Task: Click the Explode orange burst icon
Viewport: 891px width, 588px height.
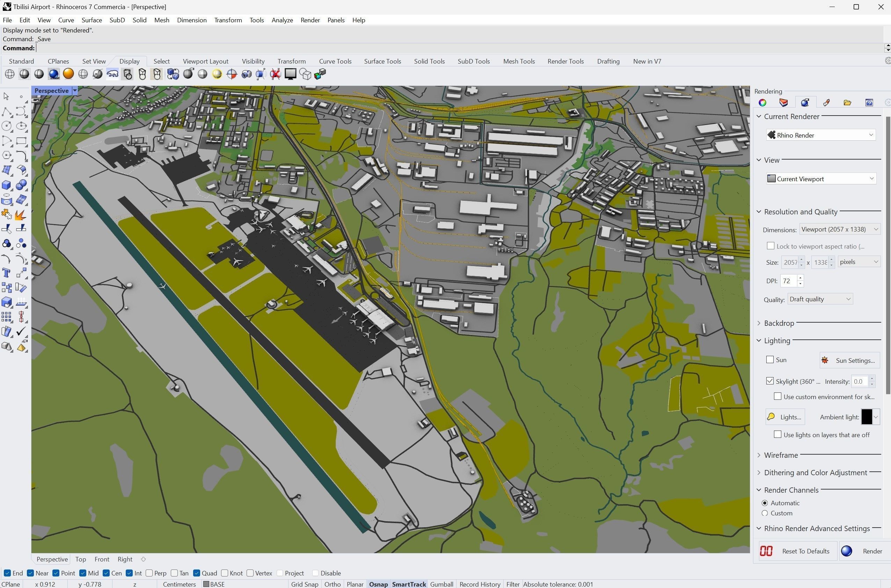Action: (21, 214)
